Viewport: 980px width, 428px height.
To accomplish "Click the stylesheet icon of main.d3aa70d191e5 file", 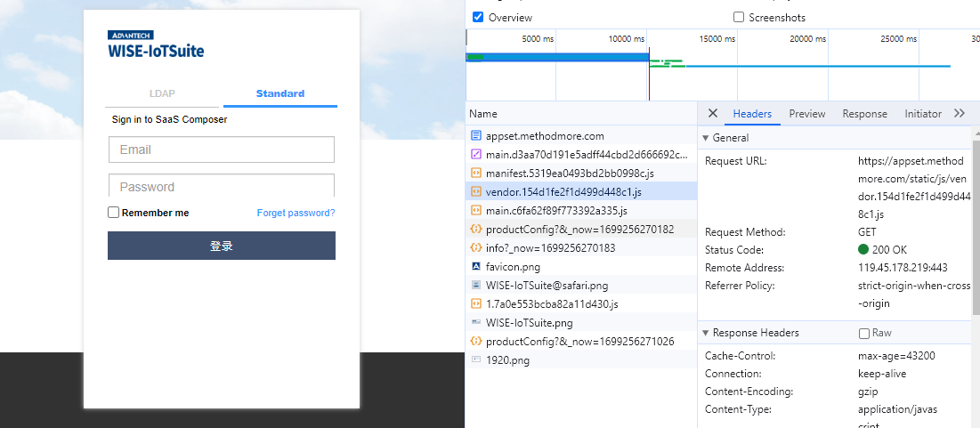I will pyautogui.click(x=475, y=154).
